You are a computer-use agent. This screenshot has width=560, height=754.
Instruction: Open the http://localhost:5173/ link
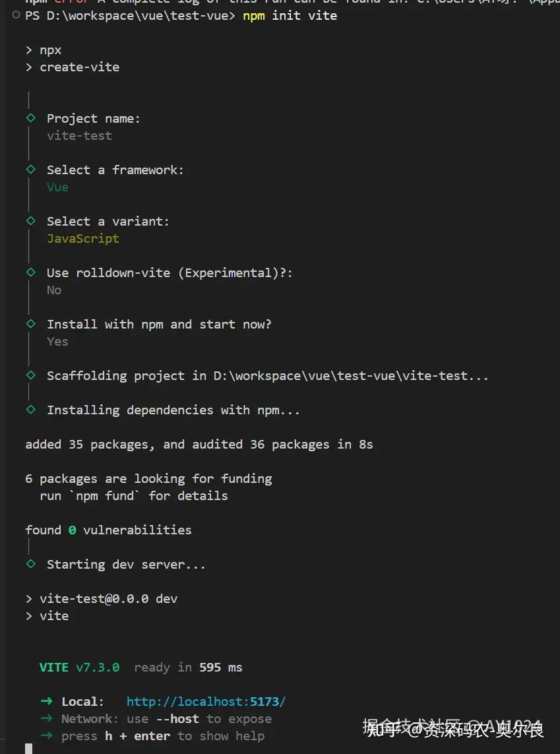(206, 701)
